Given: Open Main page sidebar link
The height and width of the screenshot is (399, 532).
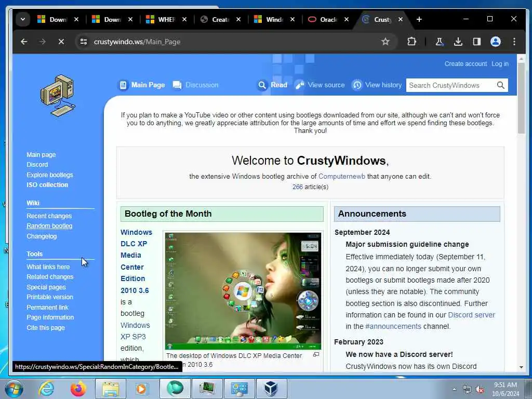Looking at the screenshot, I should [x=41, y=155].
